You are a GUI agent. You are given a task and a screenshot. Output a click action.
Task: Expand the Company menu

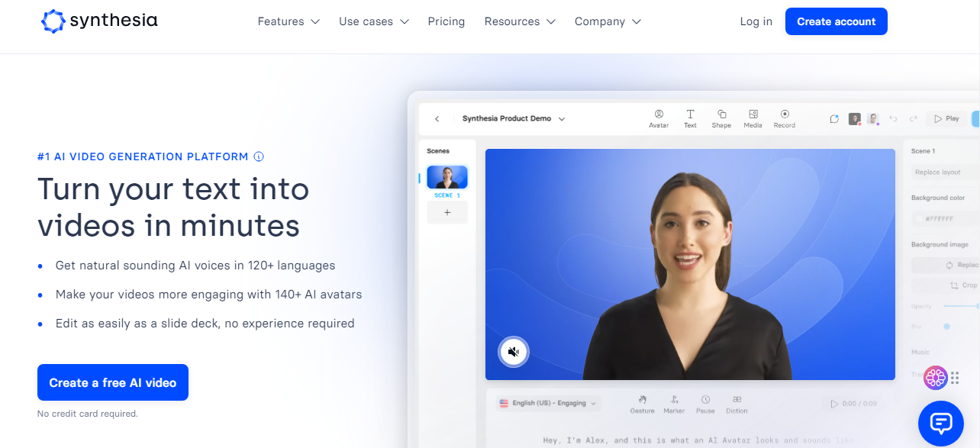point(608,21)
